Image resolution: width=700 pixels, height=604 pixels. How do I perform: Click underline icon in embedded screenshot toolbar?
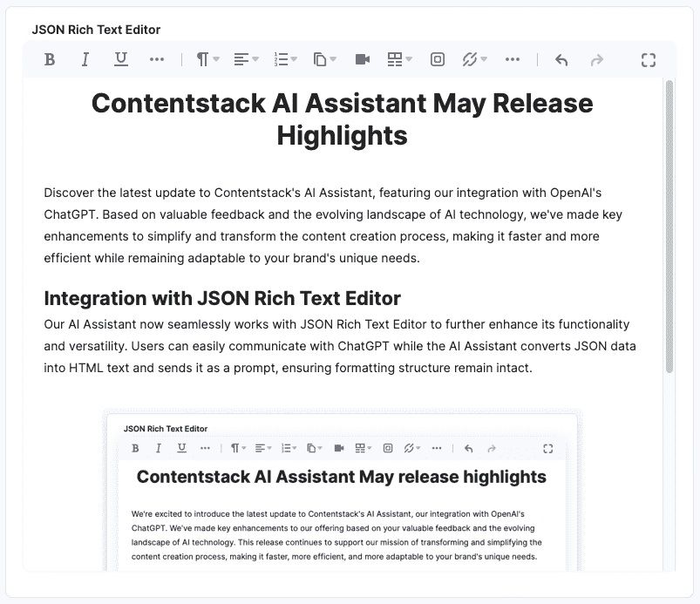point(181,448)
